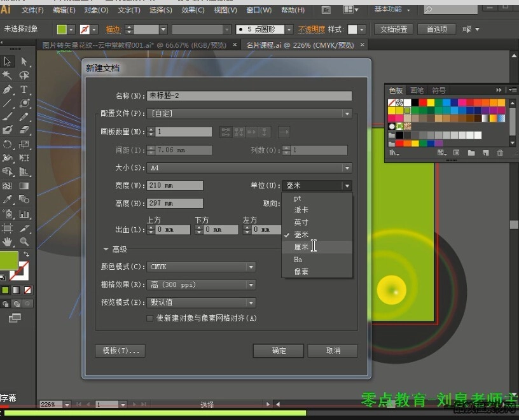
Task: Expand the 栅格效果 300 ppi dropdown
Action: click(x=202, y=285)
